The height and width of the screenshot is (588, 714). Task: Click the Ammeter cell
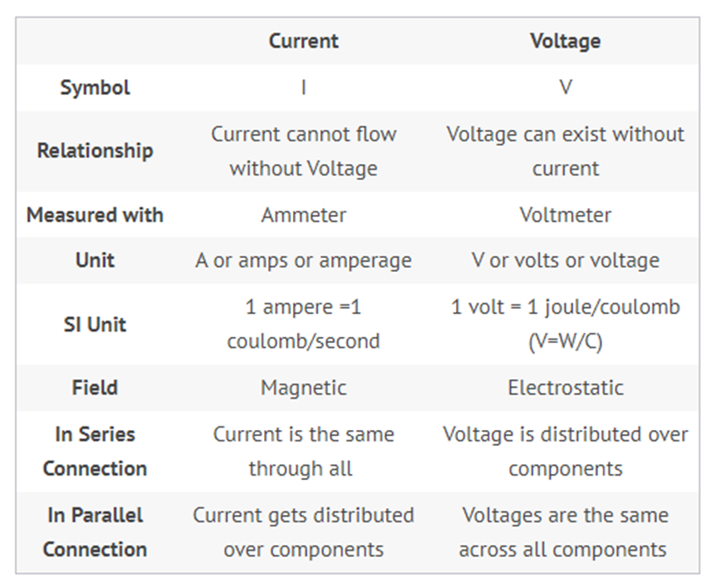[x=303, y=215]
